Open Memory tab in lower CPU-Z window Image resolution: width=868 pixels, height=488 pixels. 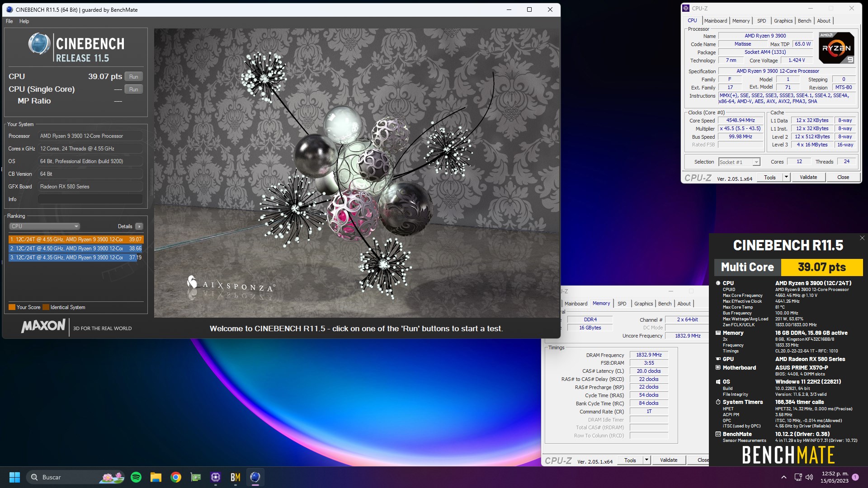pyautogui.click(x=601, y=304)
